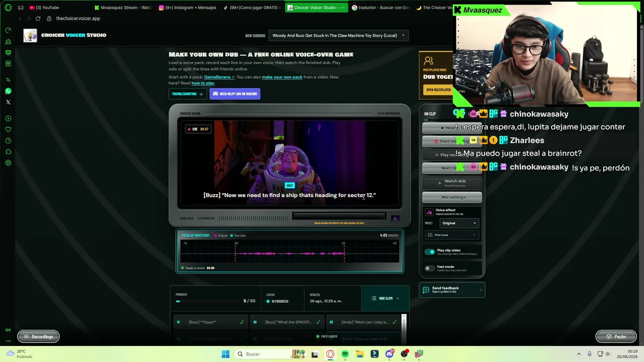
Task: Switch to the Instagram Mensajes tab
Action: point(187,8)
